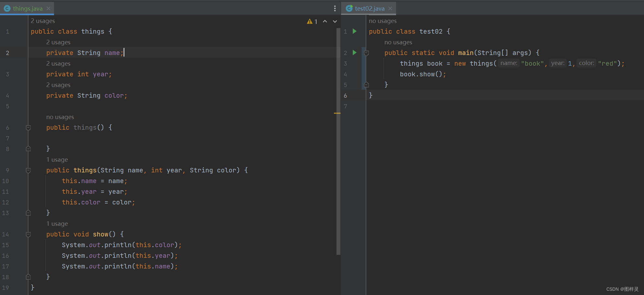This screenshot has width=644, height=295.
Task: Fold the show() method
Action: click(x=28, y=234)
